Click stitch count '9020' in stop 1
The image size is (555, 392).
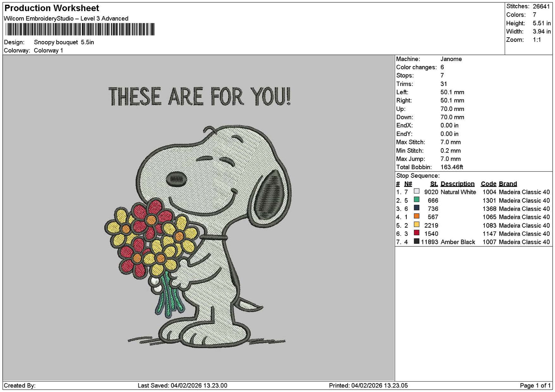click(x=431, y=192)
